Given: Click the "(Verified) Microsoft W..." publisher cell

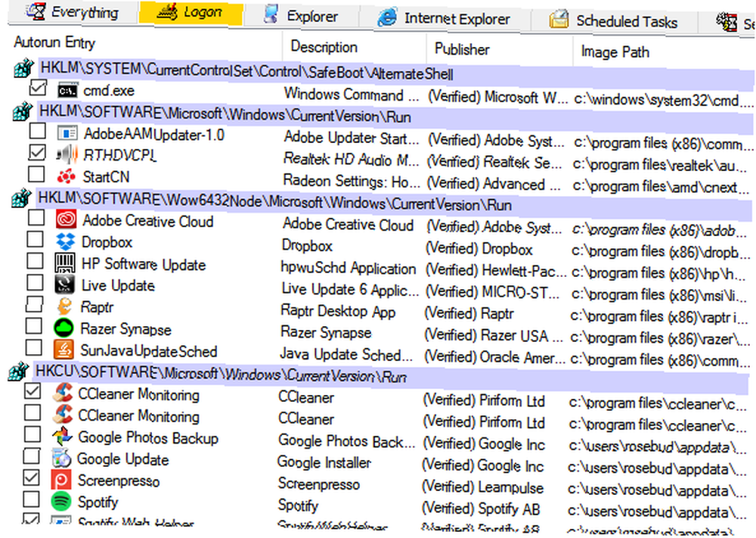Looking at the screenshot, I should pyautogui.click(x=497, y=98).
